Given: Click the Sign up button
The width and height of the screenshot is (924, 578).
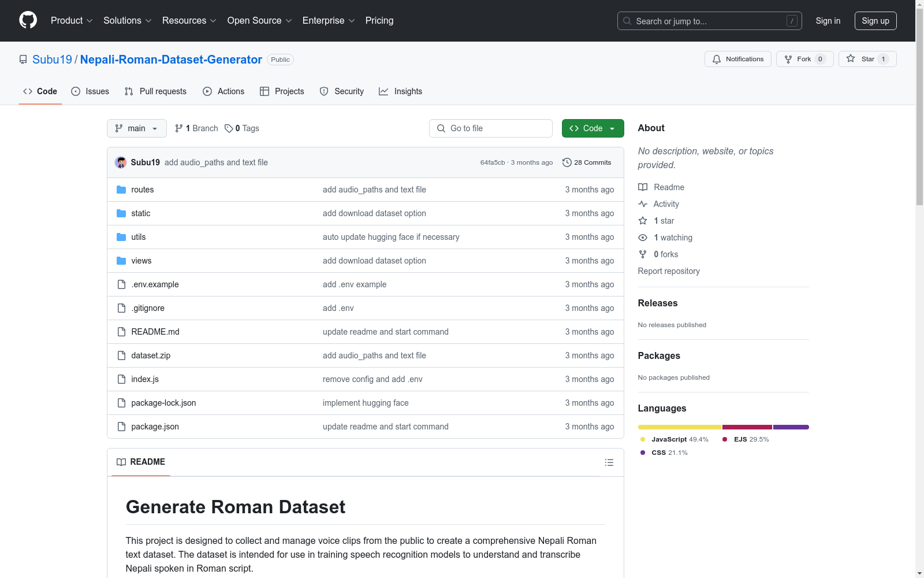Looking at the screenshot, I should click(x=875, y=21).
